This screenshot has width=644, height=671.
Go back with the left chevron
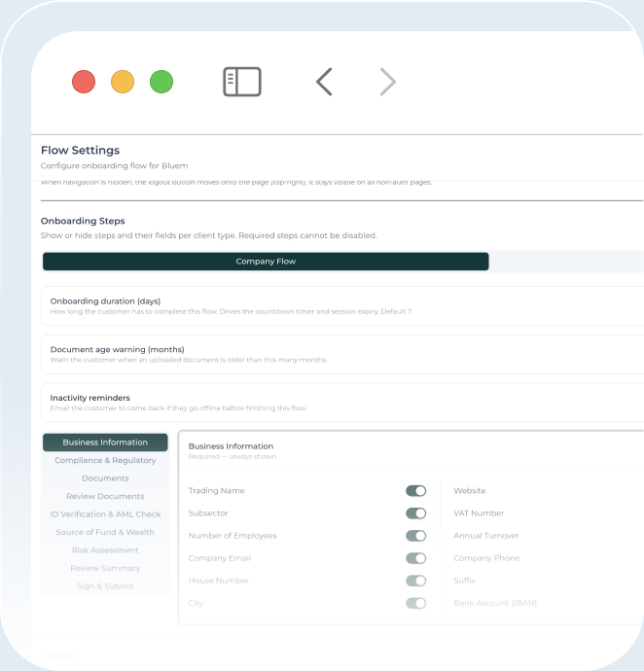coord(324,82)
